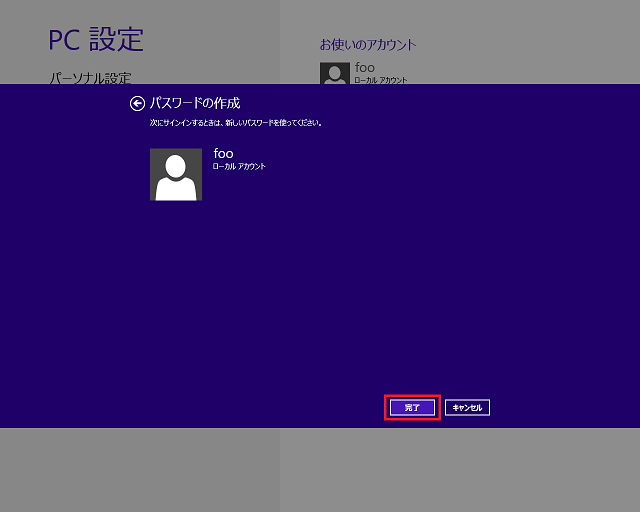Click the PC 設定 title in the background
This screenshot has height=512, width=640.
[x=96, y=40]
